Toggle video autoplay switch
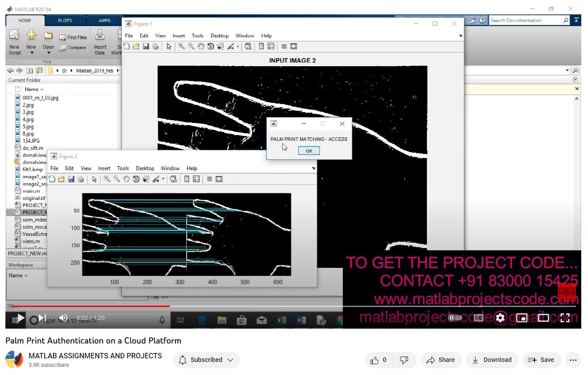Viewport: 588px width, 375px height. pos(455,318)
